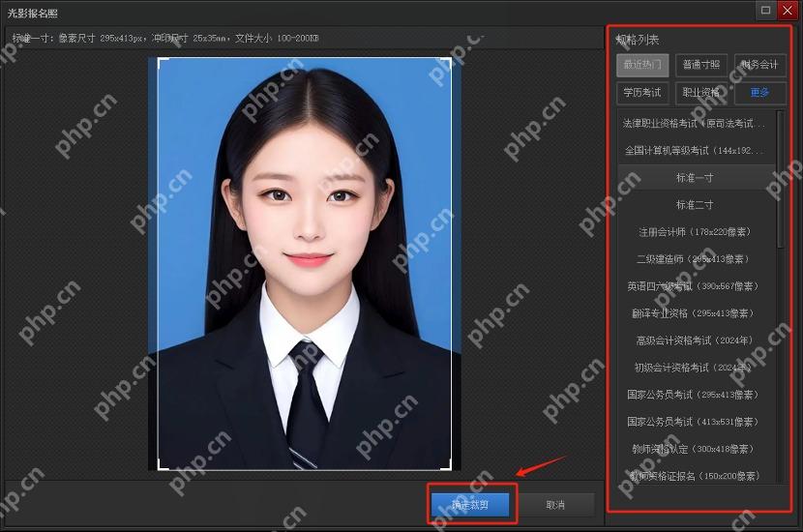Select 教师资格认定 (300x418像素)

point(696,449)
